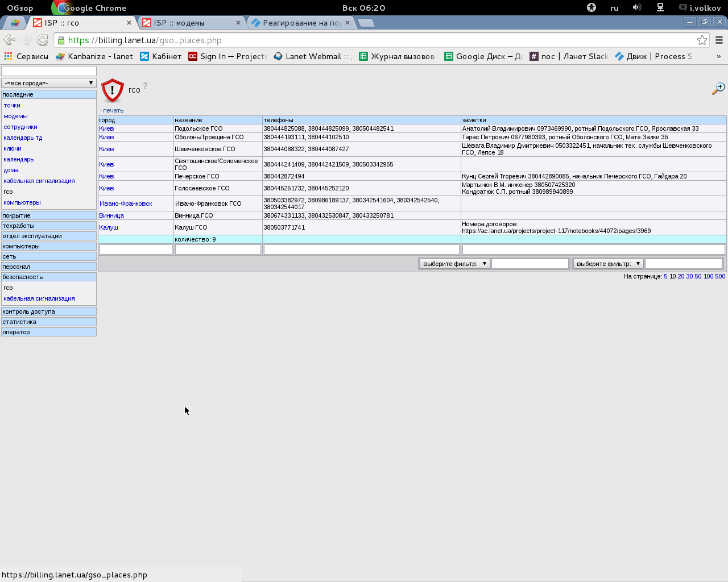Viewport: 728px width, 582px height.
Task: Go back to the previous page
Action: (9, 40)
